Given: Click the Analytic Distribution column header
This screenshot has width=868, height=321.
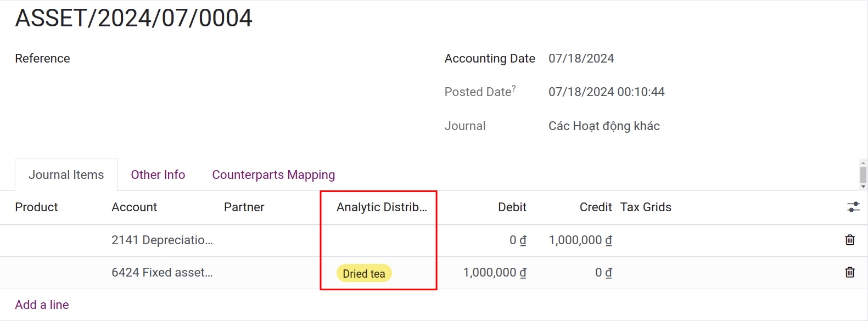Looking at the screenshot, I should point(382,207).
